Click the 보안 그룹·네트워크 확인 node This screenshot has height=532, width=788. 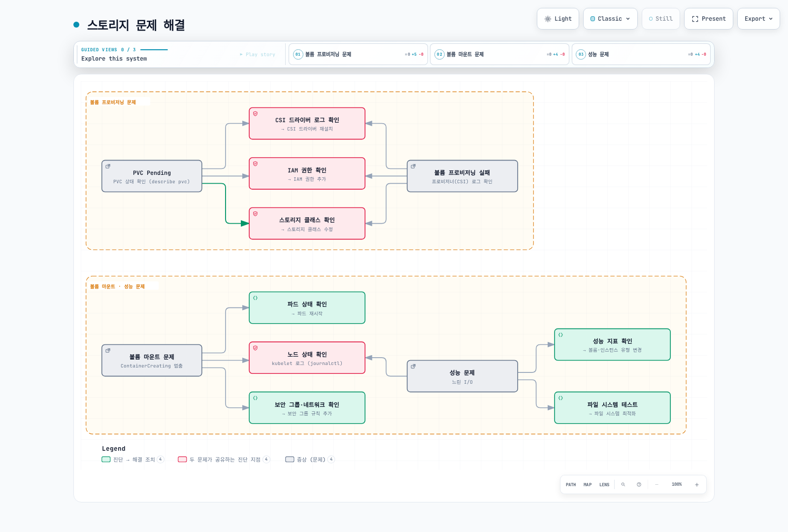[x=307, y=408]
